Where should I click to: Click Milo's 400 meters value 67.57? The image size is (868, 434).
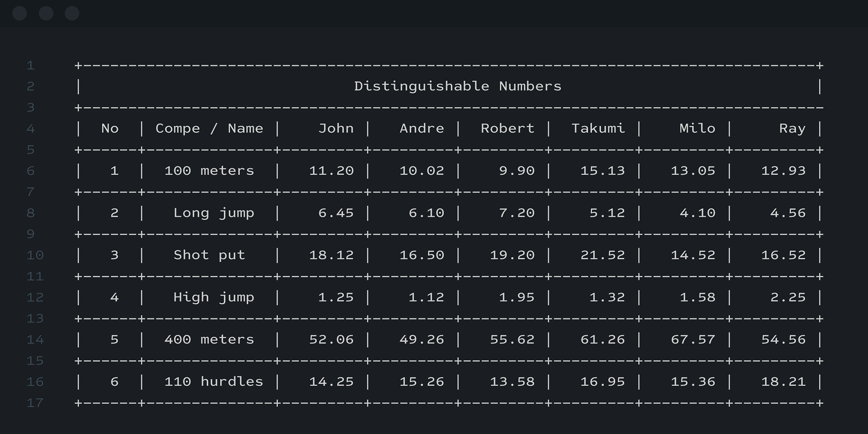coord(693,340)
